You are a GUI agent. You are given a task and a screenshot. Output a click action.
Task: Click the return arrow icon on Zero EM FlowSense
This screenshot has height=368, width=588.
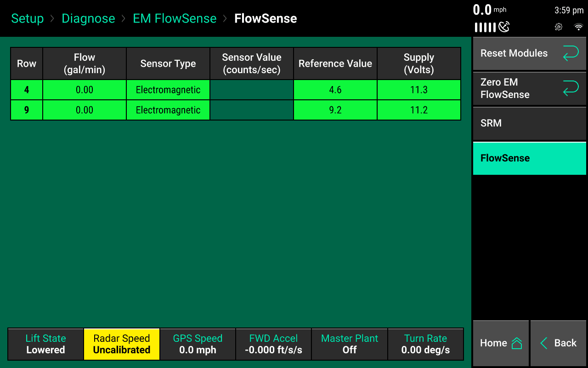click(x=571, y=88)
